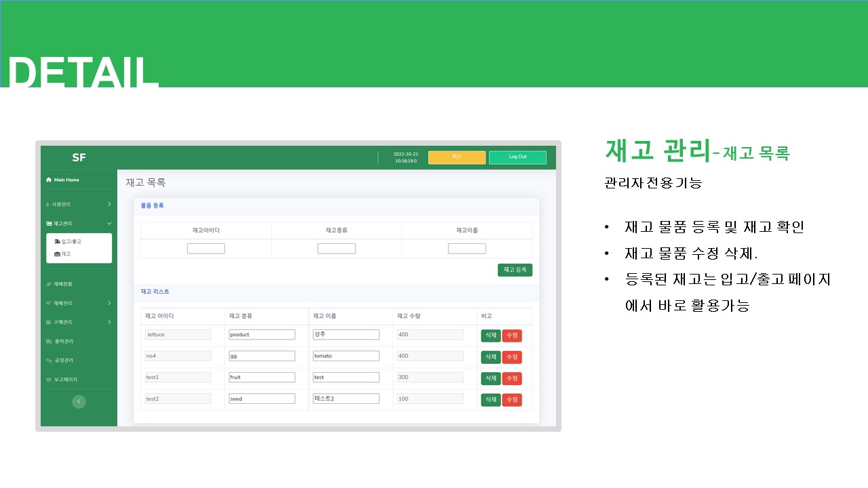Expand the 재배관리 chevron

click(109, 303)
